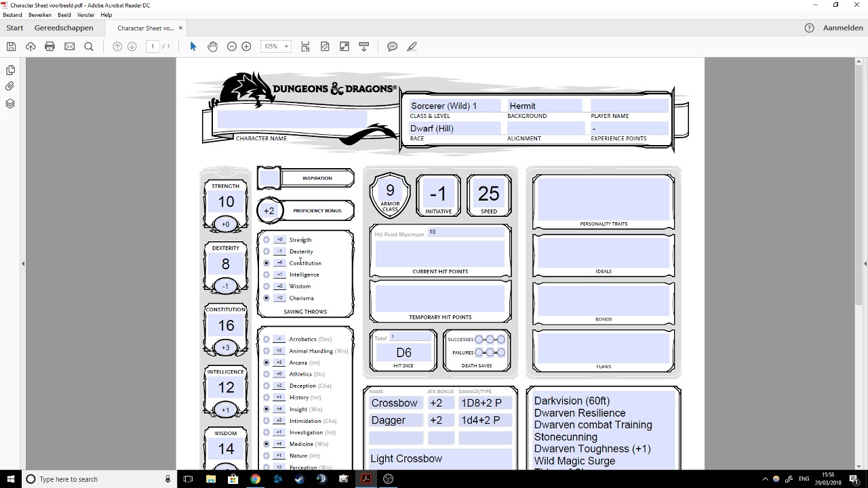The image size is (868, 488).
Task: Click the Personality Traits text box
Action: pyautogui.click(x=603, y=199)
